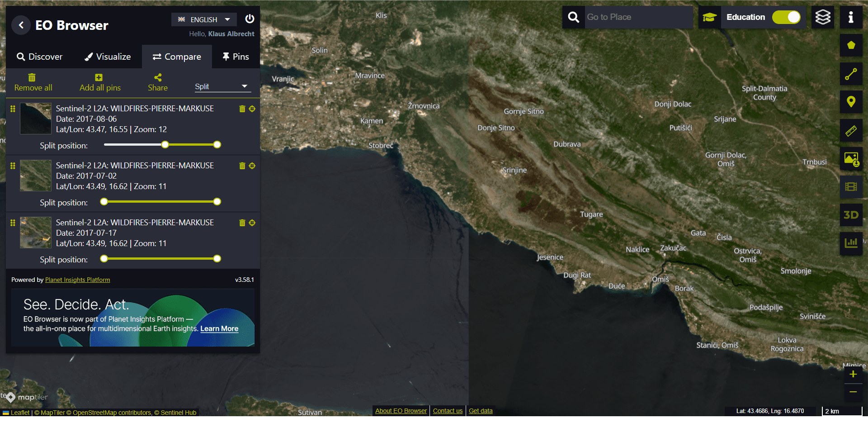Expand the ENGLISH language dropdown
Image resolution: width=868 pixels, height=423 pixels.
click(x=204, y=19)
